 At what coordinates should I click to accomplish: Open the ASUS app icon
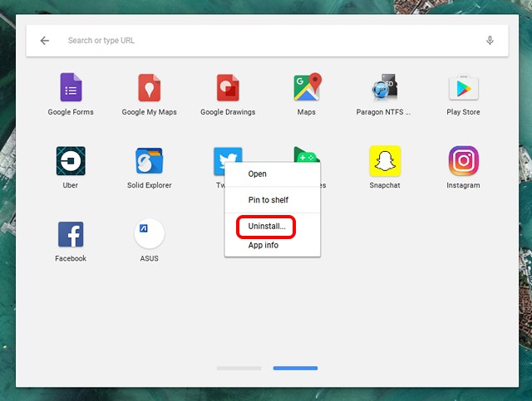pos(150,233)
